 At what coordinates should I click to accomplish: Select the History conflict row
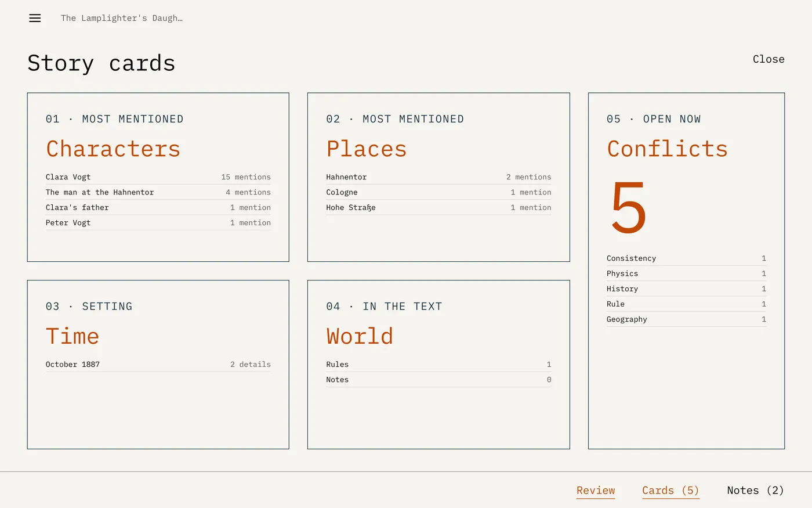tap(686, 289)
